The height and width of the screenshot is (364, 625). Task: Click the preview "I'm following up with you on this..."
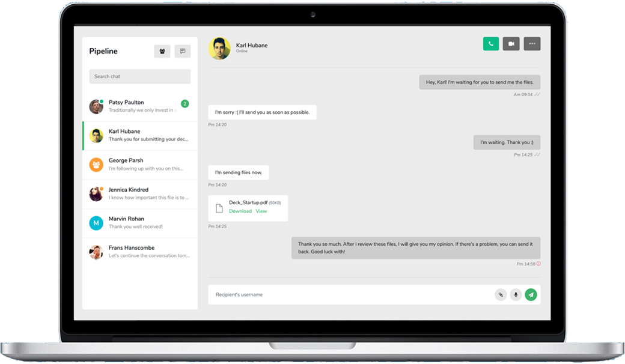pyautogui.click(x=146, y=168)
